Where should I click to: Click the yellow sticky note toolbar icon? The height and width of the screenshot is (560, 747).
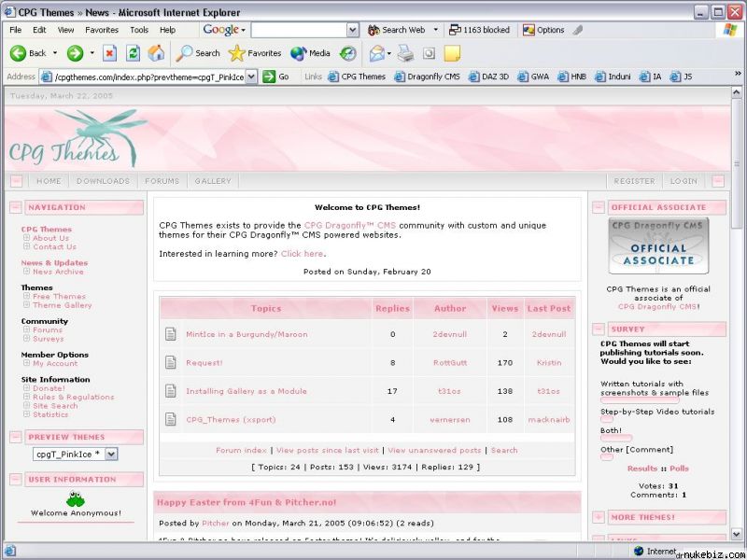click(x=452, y=53)
